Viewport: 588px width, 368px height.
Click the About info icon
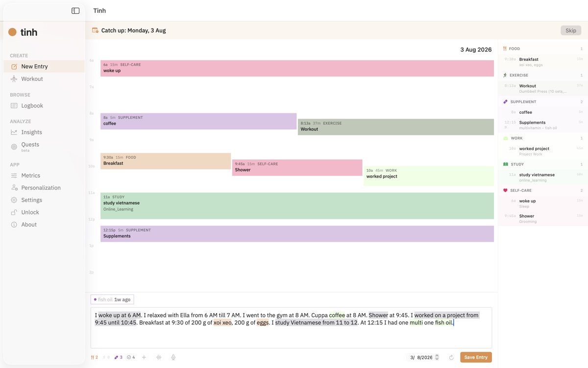click(14, 224)
